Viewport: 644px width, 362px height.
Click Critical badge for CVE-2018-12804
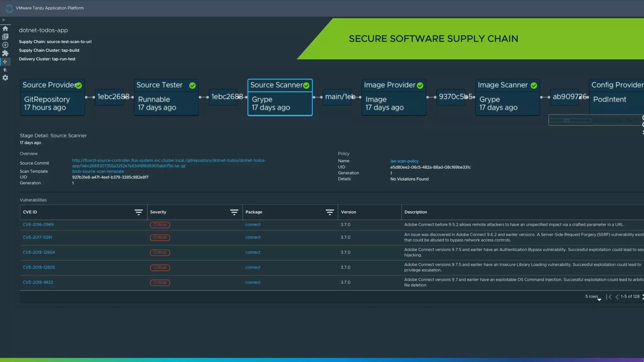(160, 253)
